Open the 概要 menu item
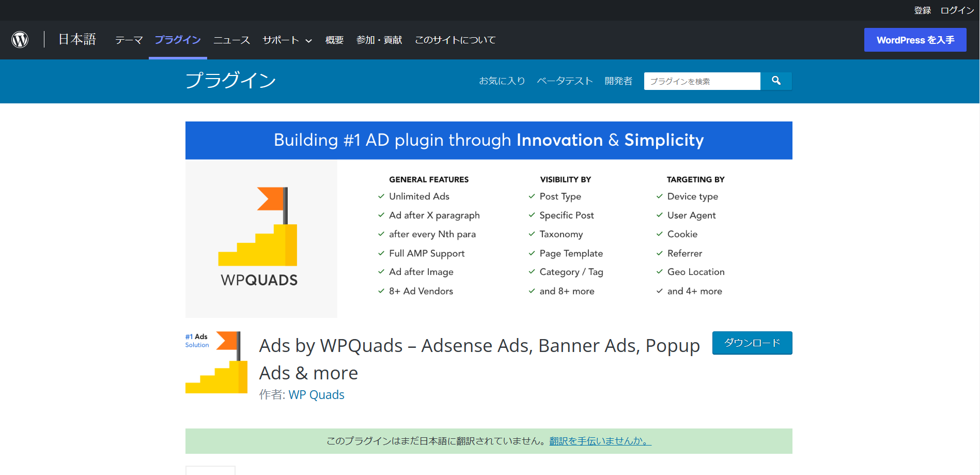Image resolution: width=980 pixels, height=475 pixels. click(x=334, y=40)
